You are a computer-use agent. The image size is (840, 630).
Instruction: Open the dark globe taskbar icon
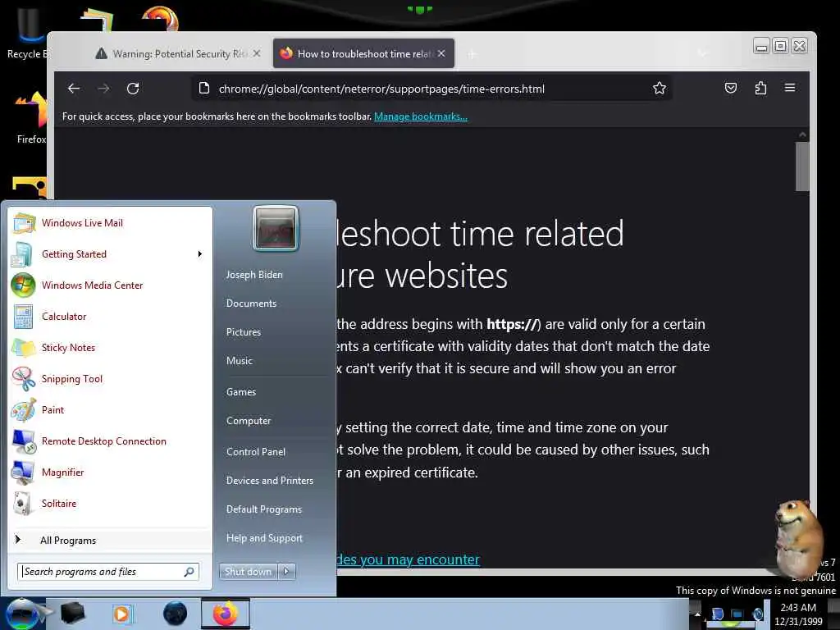(175, 614)
